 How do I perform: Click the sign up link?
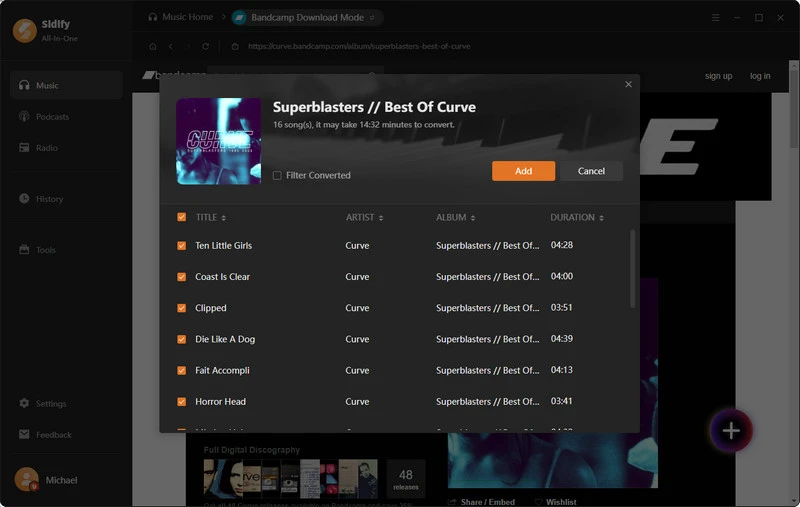point(718,76)
